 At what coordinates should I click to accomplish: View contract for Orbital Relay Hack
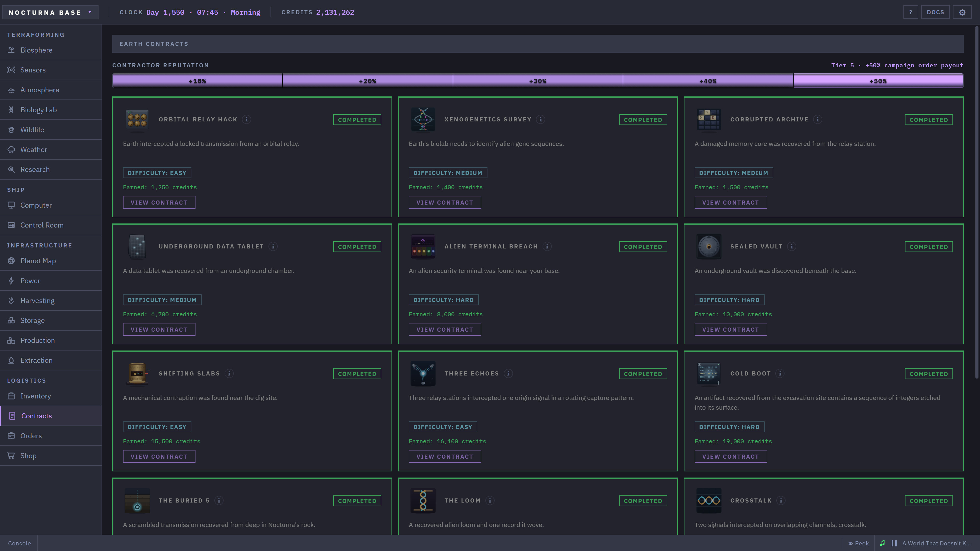(x=159, y=202)
